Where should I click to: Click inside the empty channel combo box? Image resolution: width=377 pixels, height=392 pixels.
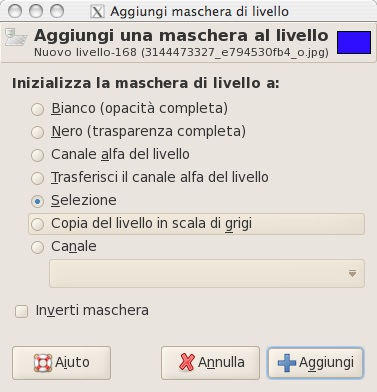207,274
